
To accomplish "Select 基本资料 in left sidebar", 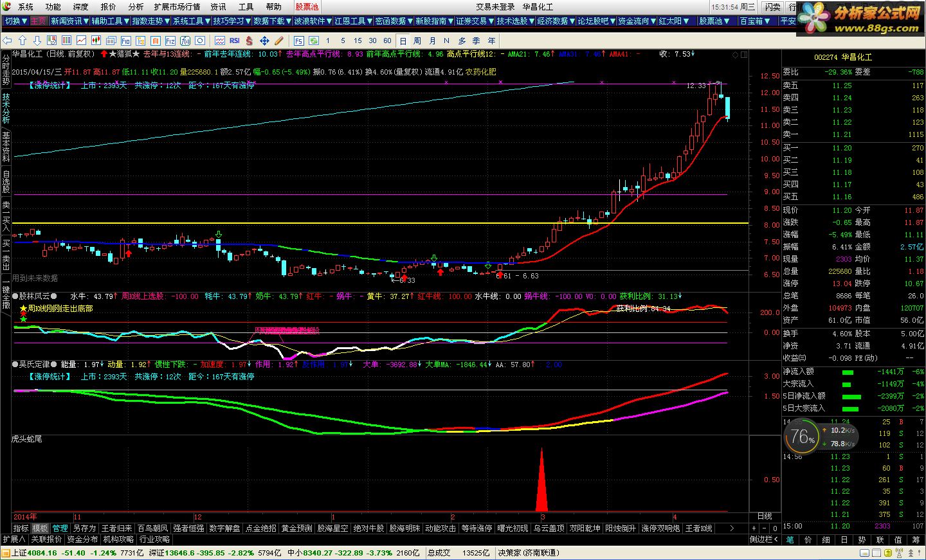I will pos(6,147).
